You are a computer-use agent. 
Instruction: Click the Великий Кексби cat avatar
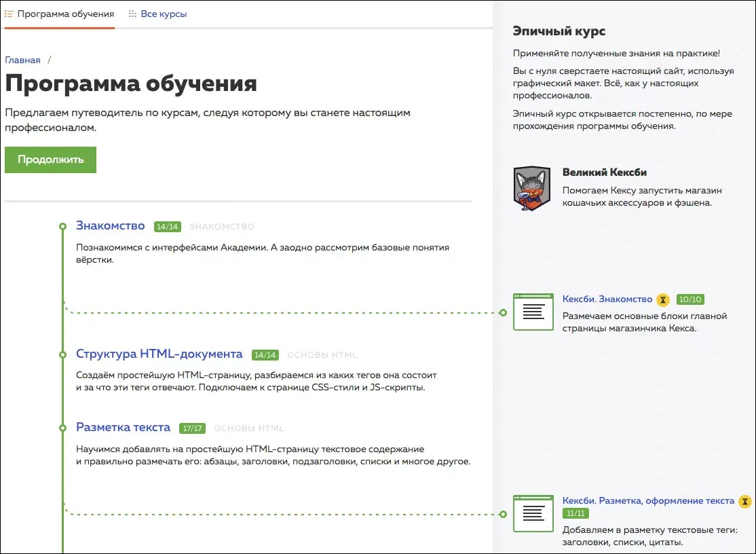click(x=532, y=189)
